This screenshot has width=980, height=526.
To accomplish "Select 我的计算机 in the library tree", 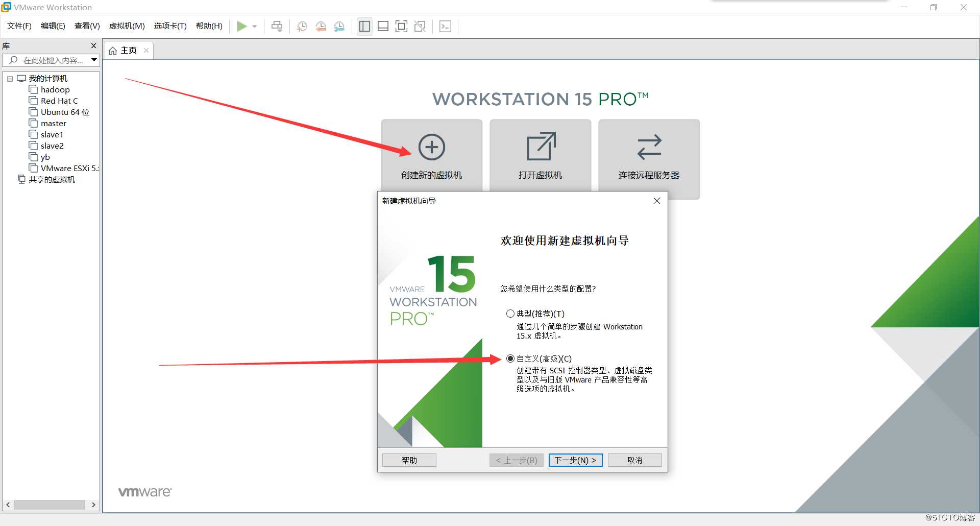I will pyautogui.click(x=48, y=78).
